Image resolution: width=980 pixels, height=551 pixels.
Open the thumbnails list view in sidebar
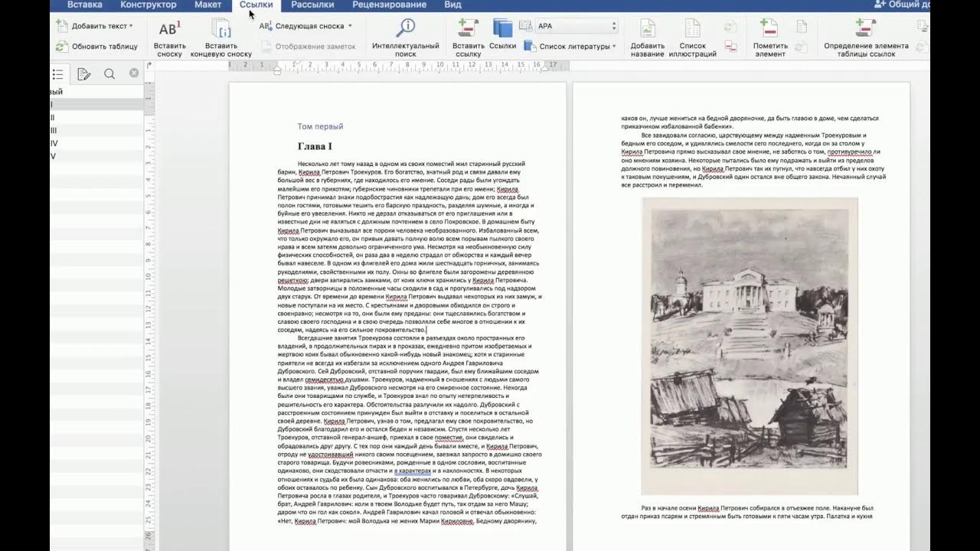point(58,73)
